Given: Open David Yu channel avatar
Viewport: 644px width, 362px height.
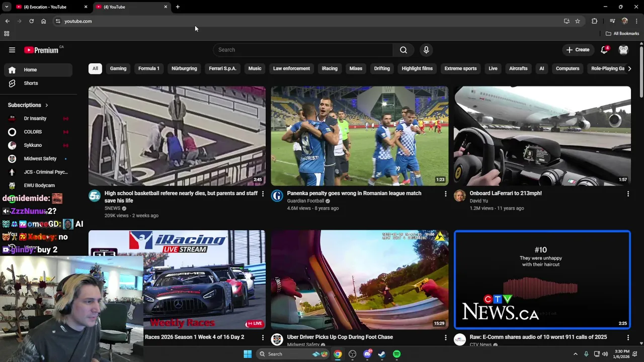Looking at the screenshot, I should [x=460, y=196].
